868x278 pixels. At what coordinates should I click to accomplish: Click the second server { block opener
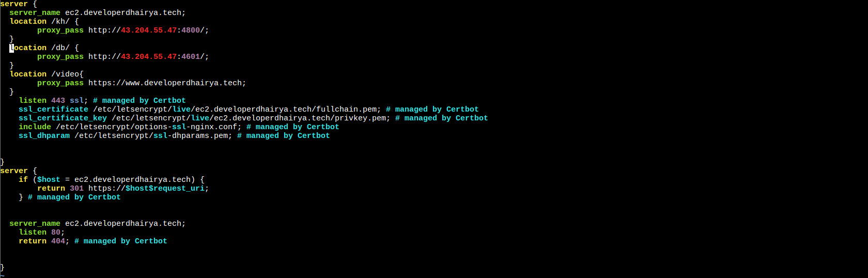(x=19, y=171)
